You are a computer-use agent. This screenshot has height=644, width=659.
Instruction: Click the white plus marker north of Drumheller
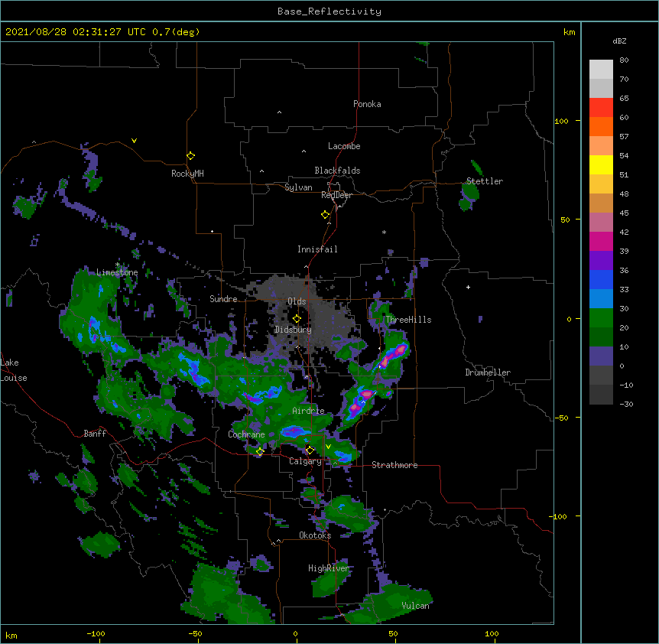click(x=468, y=287)
